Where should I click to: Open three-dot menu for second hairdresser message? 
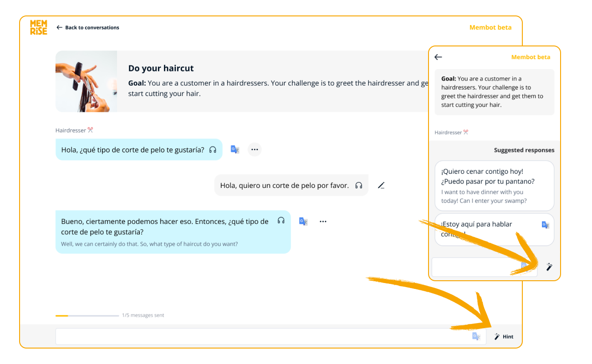point(323,222)
